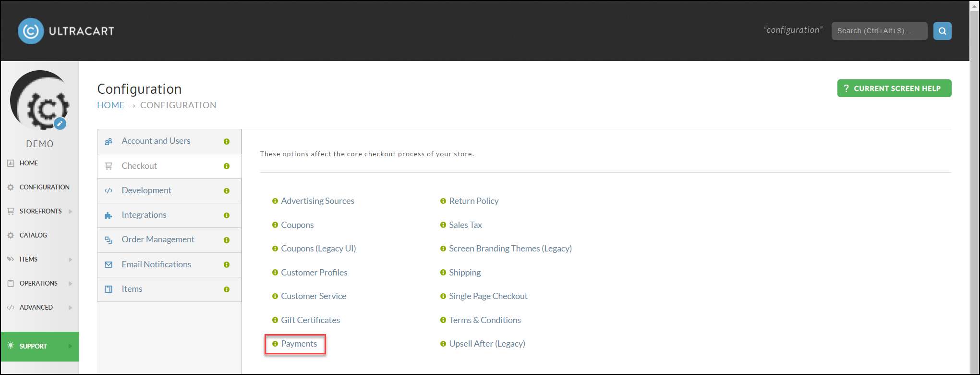Expand the Storefronts sidebar submenu arrow

click(x=71, y=211)
